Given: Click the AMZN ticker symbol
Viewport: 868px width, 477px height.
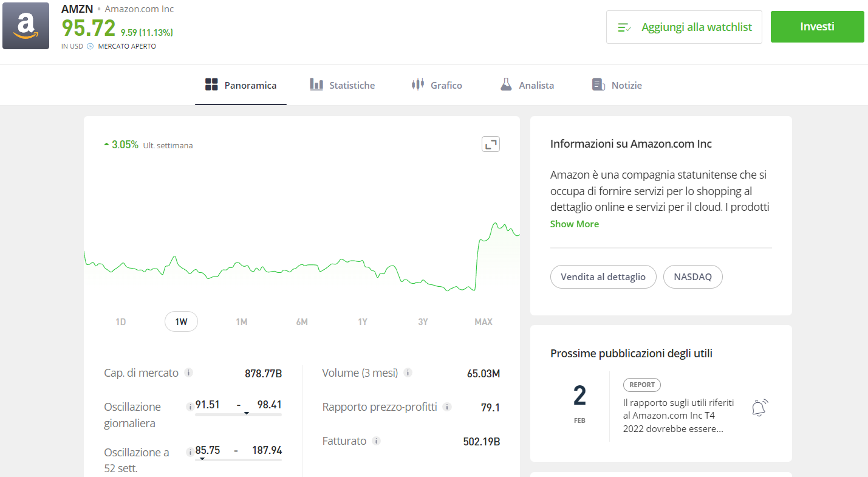Looking at the screenshot, I should [77, 9].
